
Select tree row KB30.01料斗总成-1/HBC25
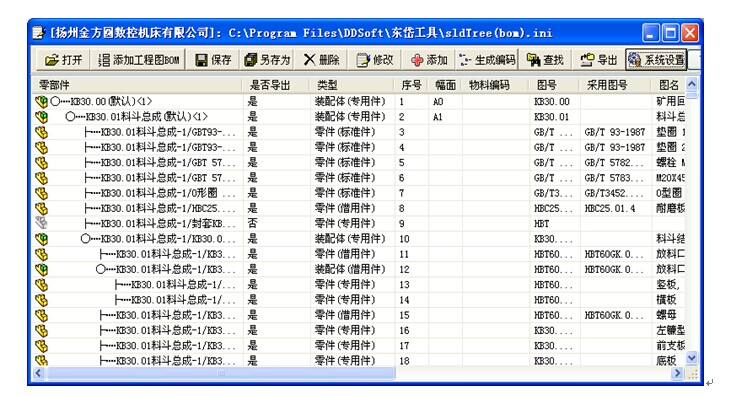[160, 208]
